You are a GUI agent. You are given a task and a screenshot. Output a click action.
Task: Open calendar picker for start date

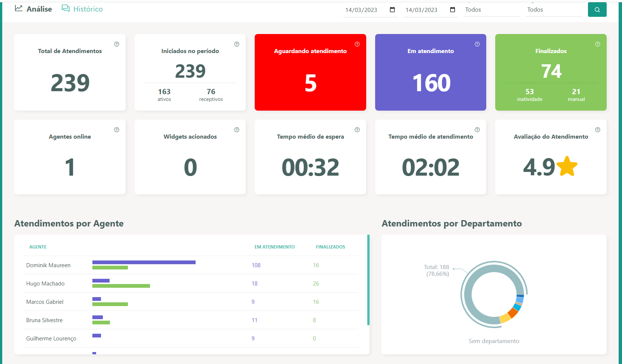pyautogui.click(x=392, y=10)
